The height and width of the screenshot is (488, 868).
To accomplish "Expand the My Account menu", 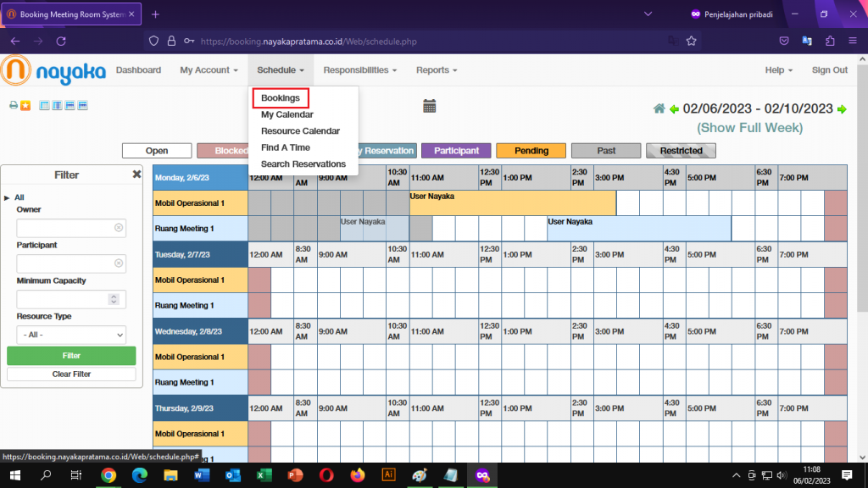I will [x=209, y=70].
